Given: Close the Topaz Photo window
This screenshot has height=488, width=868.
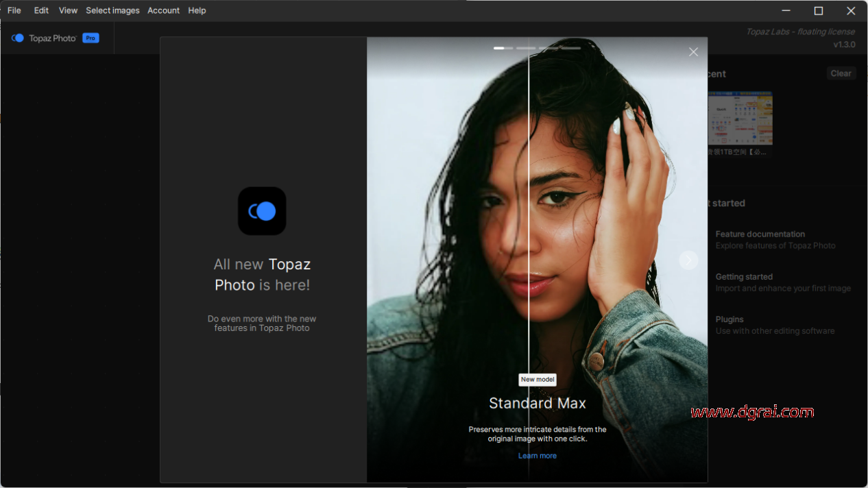Looking at the screenshot, I should 851,10.
